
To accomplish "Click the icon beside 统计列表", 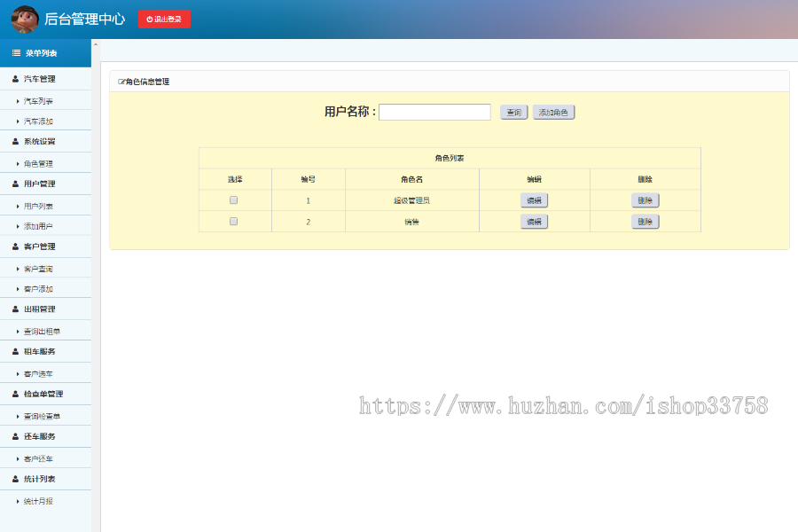I will [14, 479].
